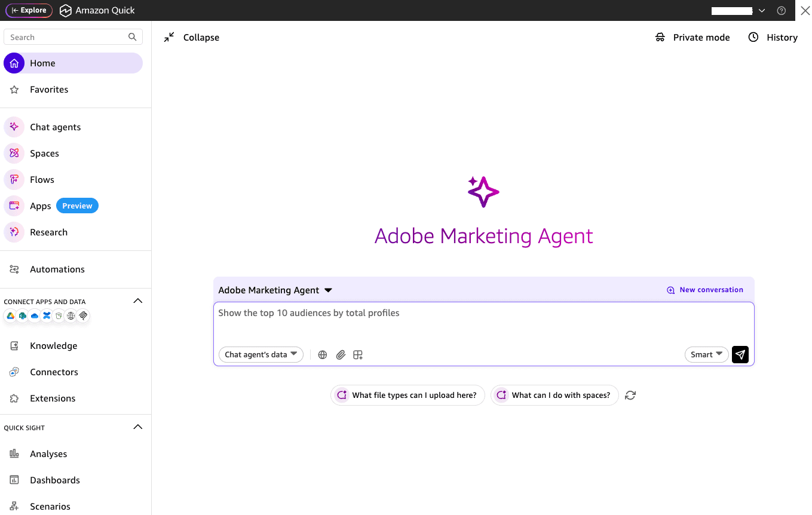The image size is (812, 515).
Task: Open Dashboards in the sidebar
Action: click(x=55, y=480)
